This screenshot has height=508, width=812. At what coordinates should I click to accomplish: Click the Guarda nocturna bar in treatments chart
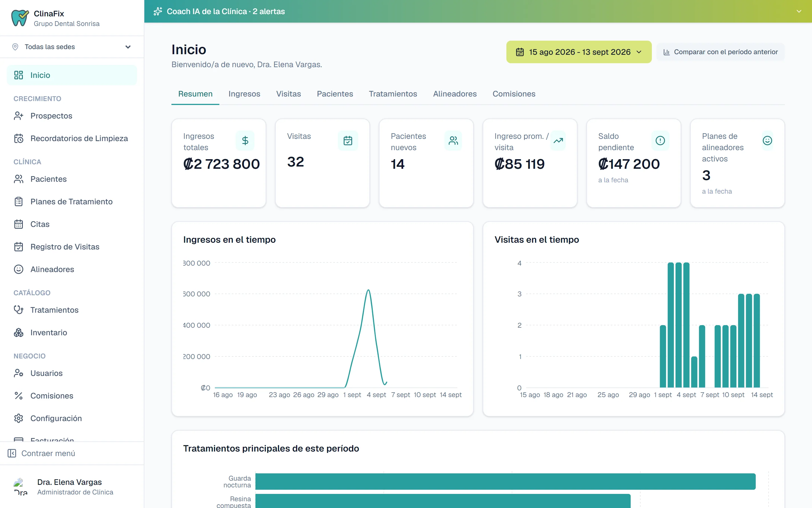[505, 481]
